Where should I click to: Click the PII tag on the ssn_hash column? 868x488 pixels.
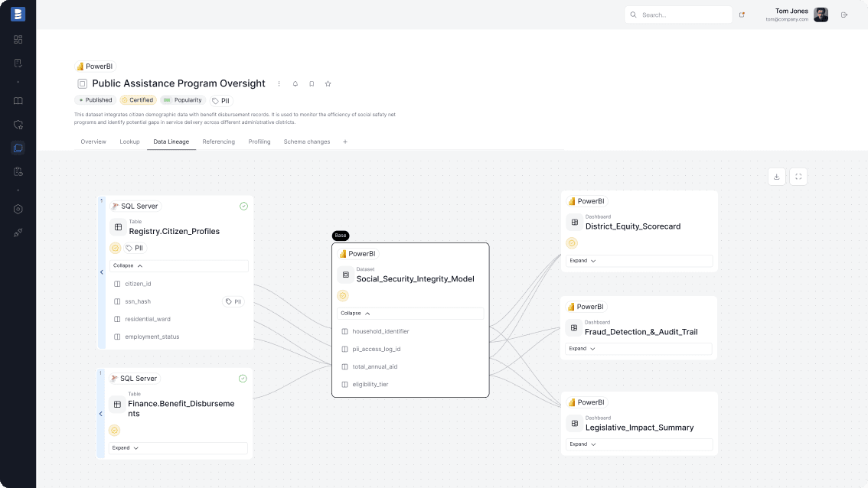click(x=233, y=301)
